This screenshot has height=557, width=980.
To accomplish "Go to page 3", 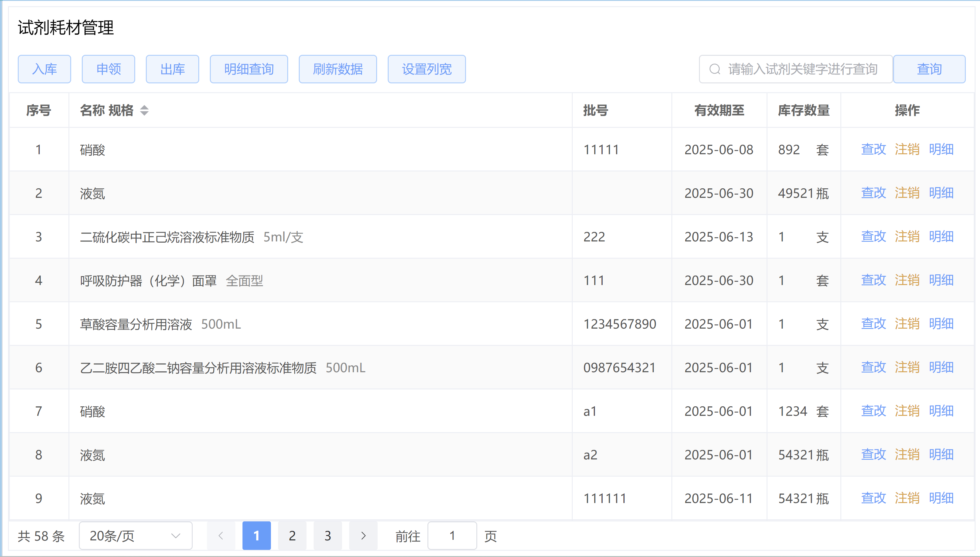I will (x=328, y=536).
